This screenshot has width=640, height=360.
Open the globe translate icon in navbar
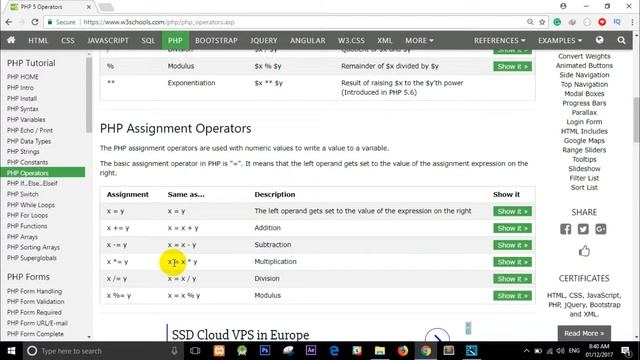coord(600,40)
